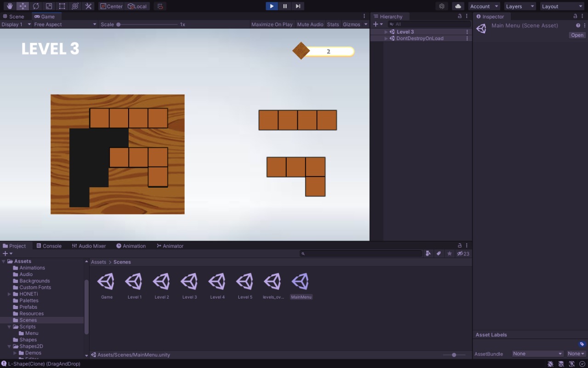Open the Layers dropdown

520,6
